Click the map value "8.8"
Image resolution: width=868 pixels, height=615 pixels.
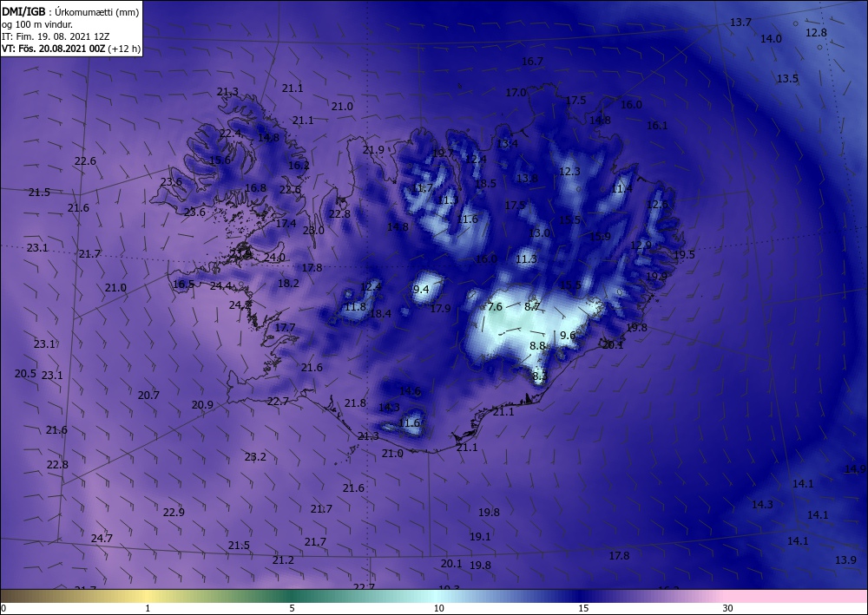(x=537, y=345)
